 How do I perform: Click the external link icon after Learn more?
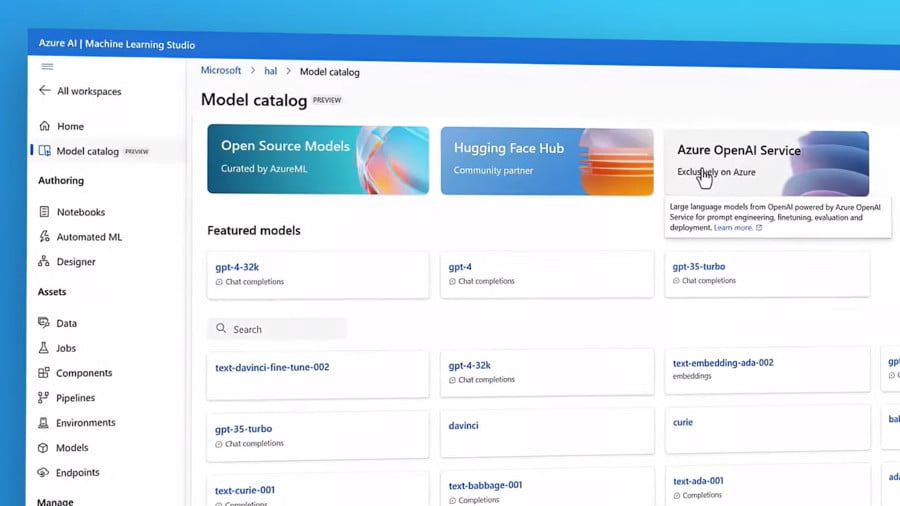(x=759, y=228)
